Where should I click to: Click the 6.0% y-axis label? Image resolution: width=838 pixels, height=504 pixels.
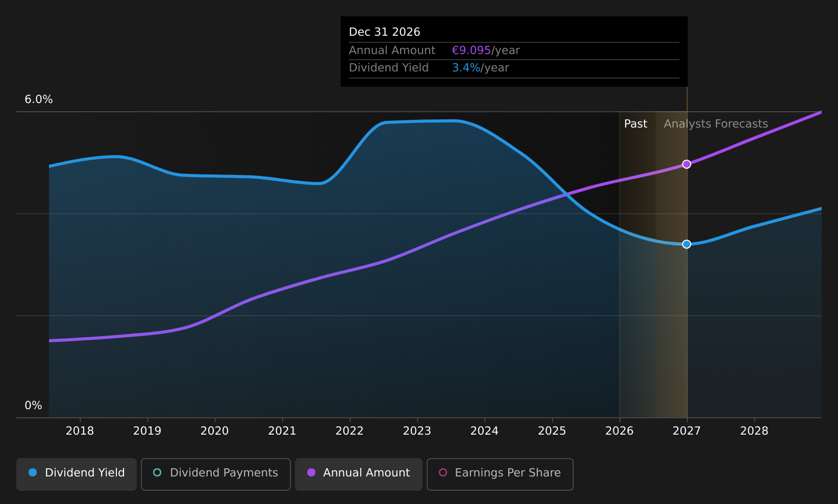coord(39,99)
